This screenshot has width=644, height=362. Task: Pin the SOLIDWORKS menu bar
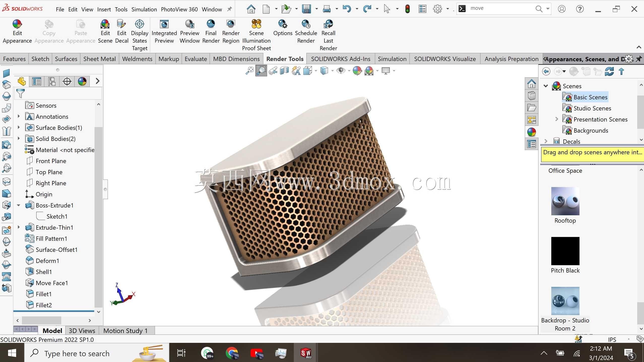point(229,9)
